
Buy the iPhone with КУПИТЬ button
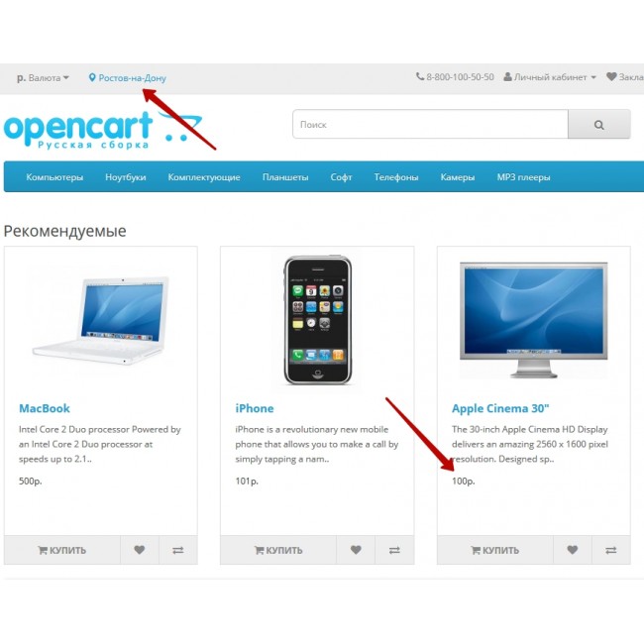(278, 550)
